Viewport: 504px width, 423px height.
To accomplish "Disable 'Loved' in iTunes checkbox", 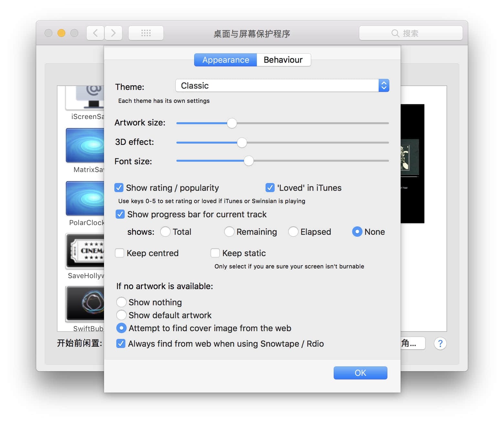I will point(270,188).
